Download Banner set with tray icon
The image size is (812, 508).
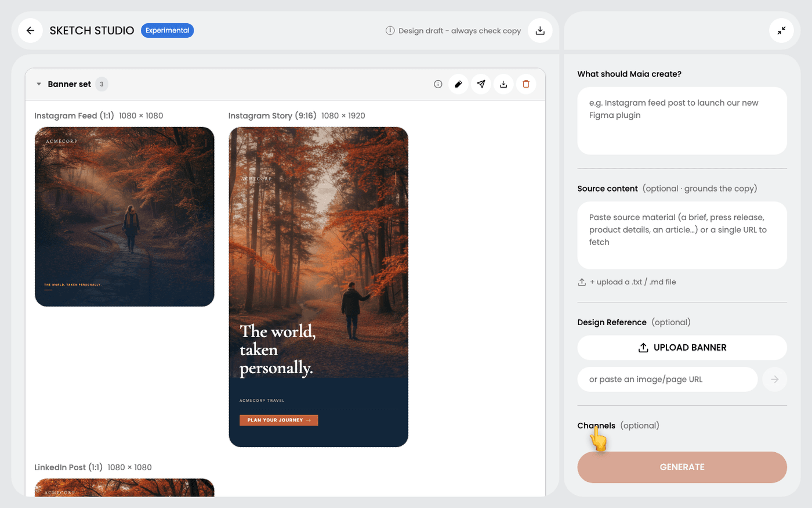point(503,84)
